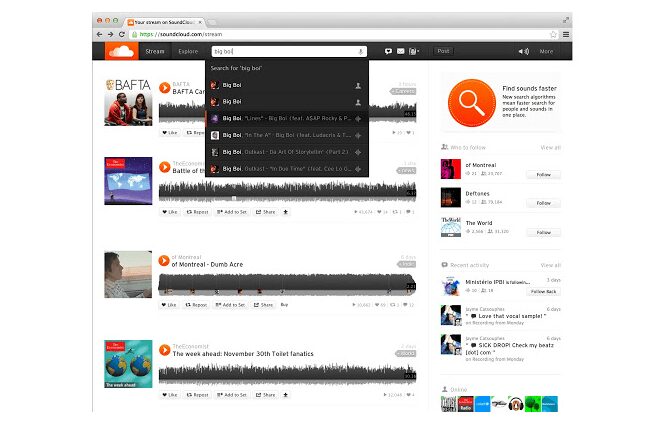This screenshot has height=432, width=670.
Task: Play of Montreal - Dumb Acre
Action: point(164,260)
